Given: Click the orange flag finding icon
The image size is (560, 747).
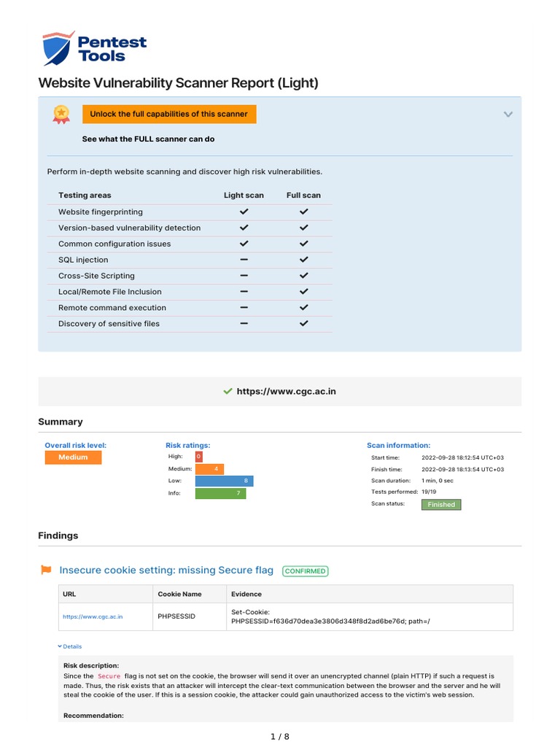Looking at the screenshot, I should click(x=46, y=570).
